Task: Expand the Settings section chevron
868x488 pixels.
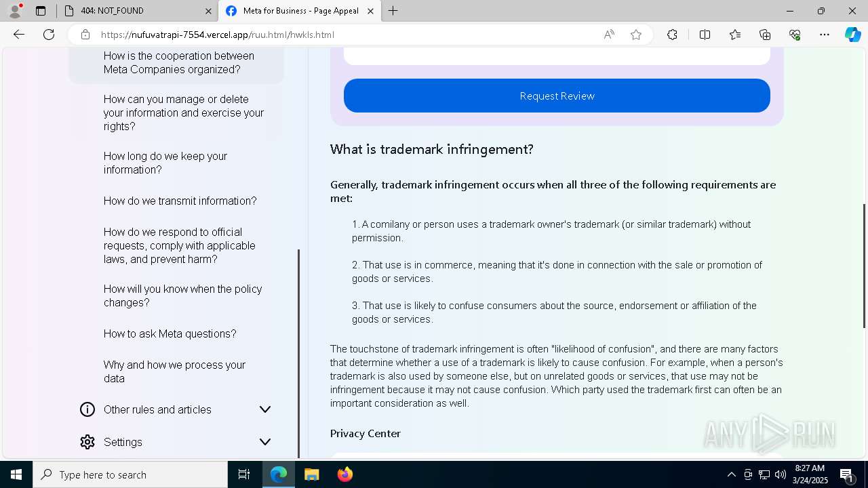Action: 265,442
